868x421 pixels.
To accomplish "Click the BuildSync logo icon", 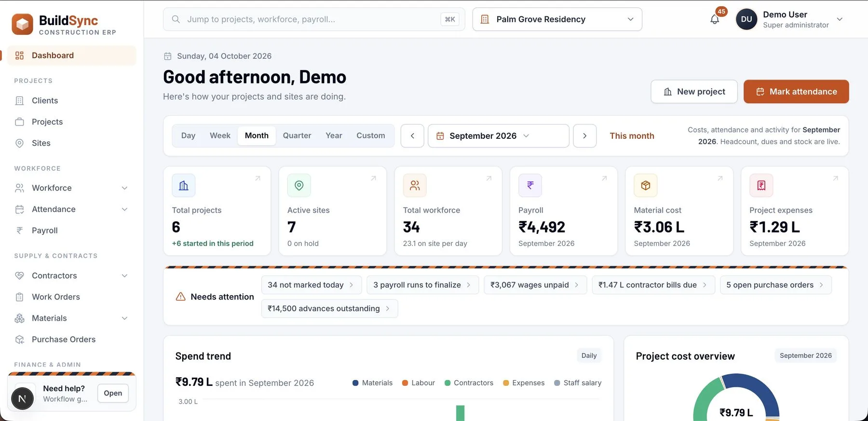I will point(22,24).
